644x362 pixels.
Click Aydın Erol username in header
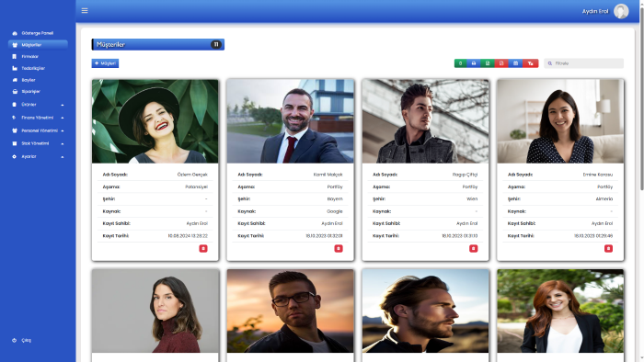point(595,11)
